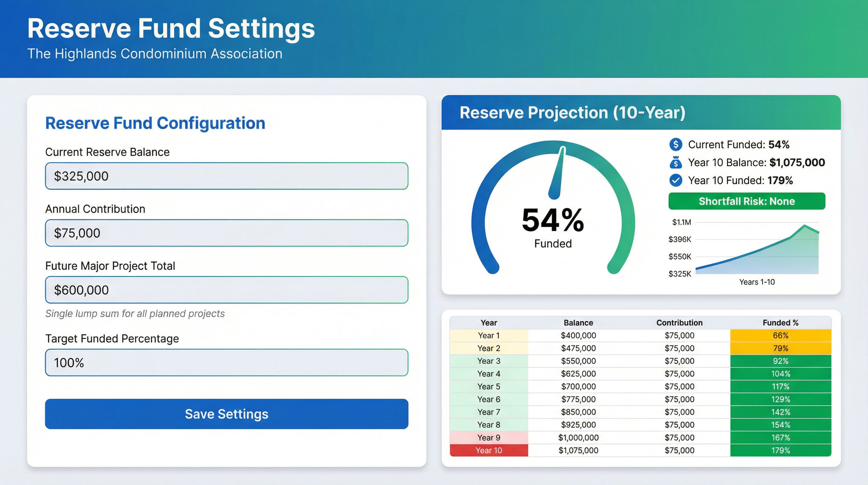The height and width of the screenshot is (485, 868).
Task: Select the Target Funded Percentage field
Action: [x=226, y=362]
